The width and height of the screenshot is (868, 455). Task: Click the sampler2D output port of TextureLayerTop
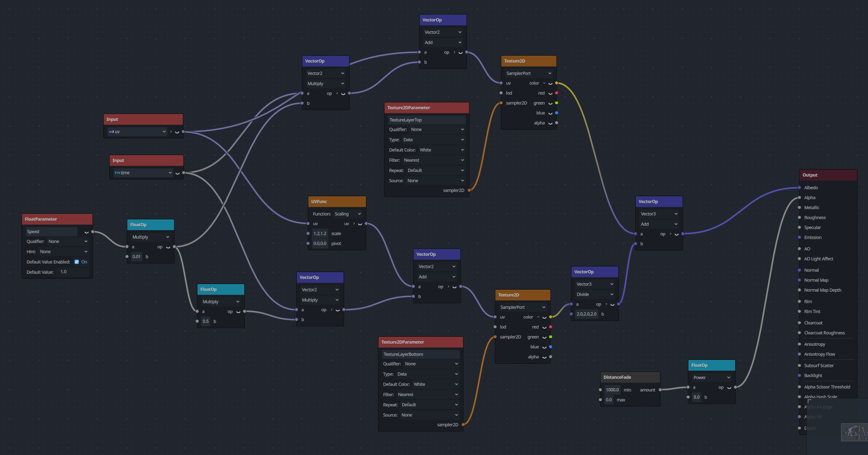pos(469,190)
